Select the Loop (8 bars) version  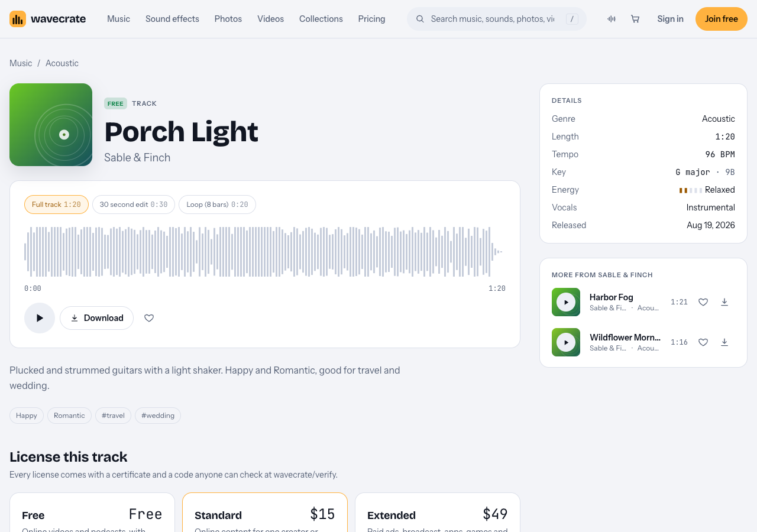[x=217, y=205]
